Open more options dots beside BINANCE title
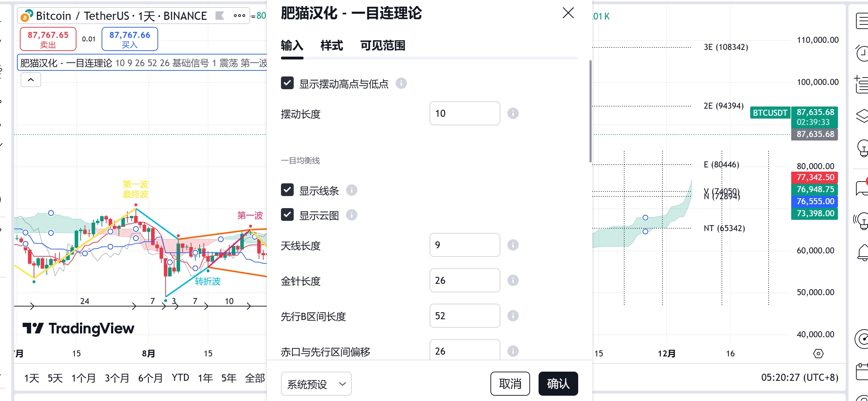This screenshot has height=401, width=868. [239, 16]
